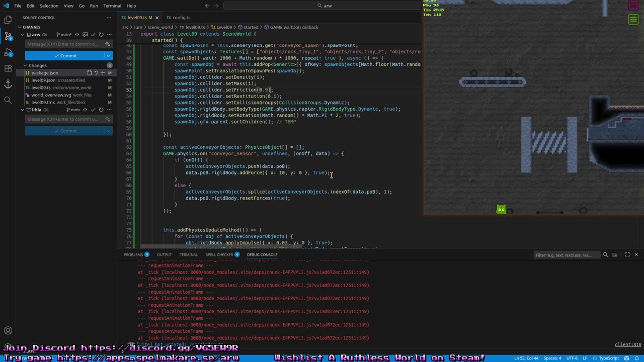
Task: Refresh the arw repository
Action: pos(101,35)
